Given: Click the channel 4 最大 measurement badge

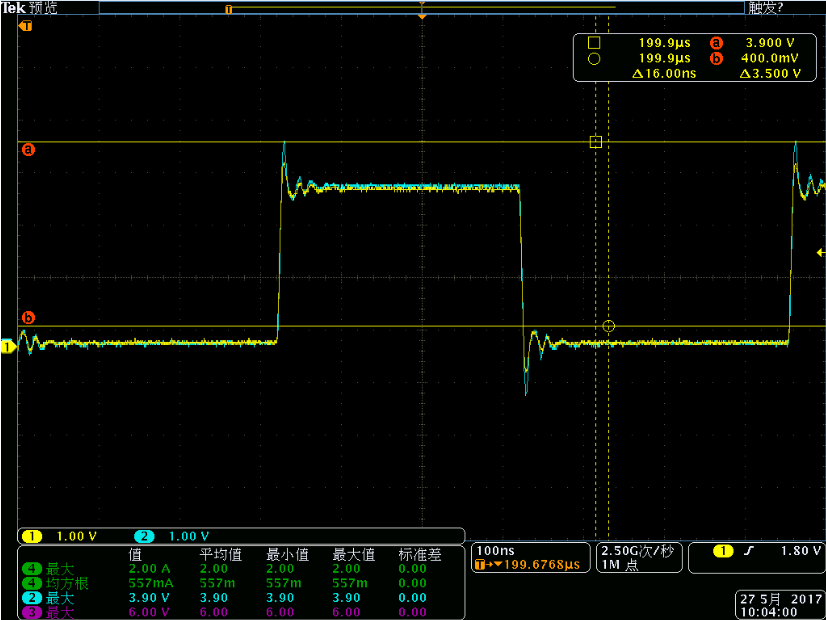Looking at the screenshot, I should coord(32,569).
